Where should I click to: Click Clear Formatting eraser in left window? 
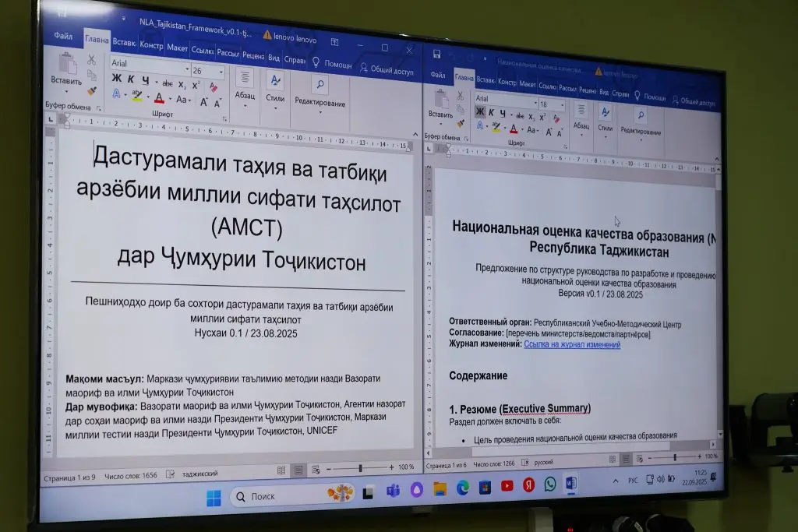tap(215, 84)
